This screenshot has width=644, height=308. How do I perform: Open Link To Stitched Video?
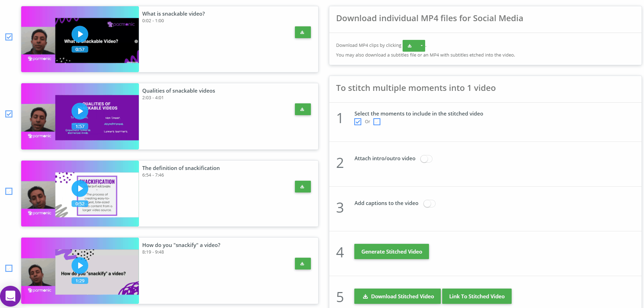[x=477, y=296]
